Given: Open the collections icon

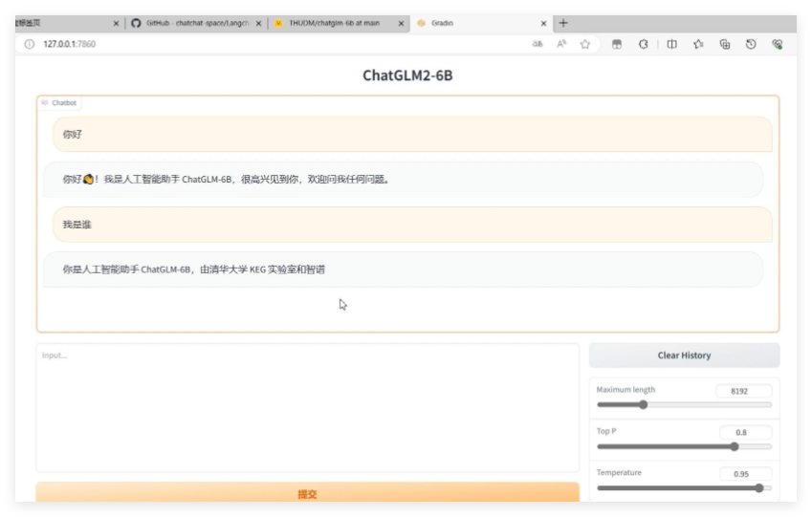Looking at the screenshot, I should [725, 44].
